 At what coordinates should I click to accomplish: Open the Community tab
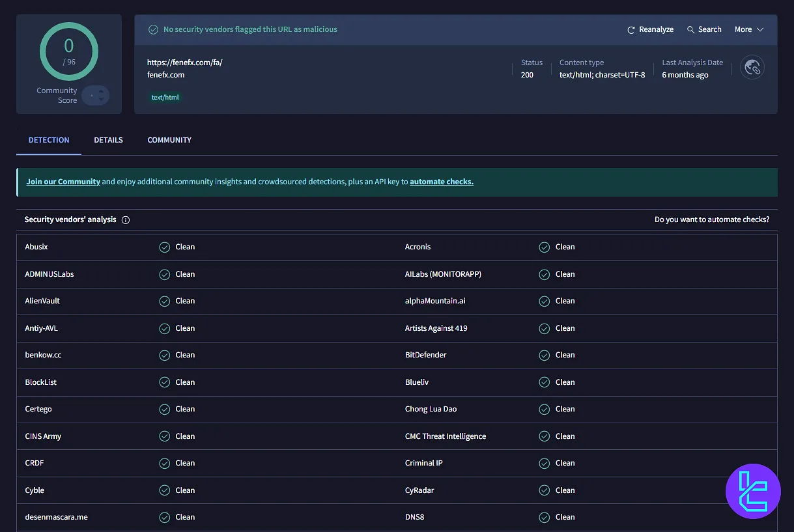pyautogui.click(x=169, y=140)
